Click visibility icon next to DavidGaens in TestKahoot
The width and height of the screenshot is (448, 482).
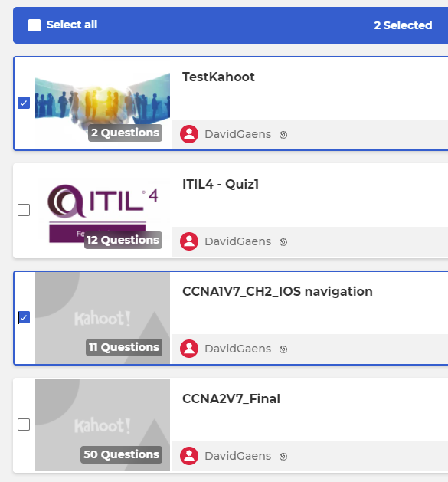[x=283, y=135]
